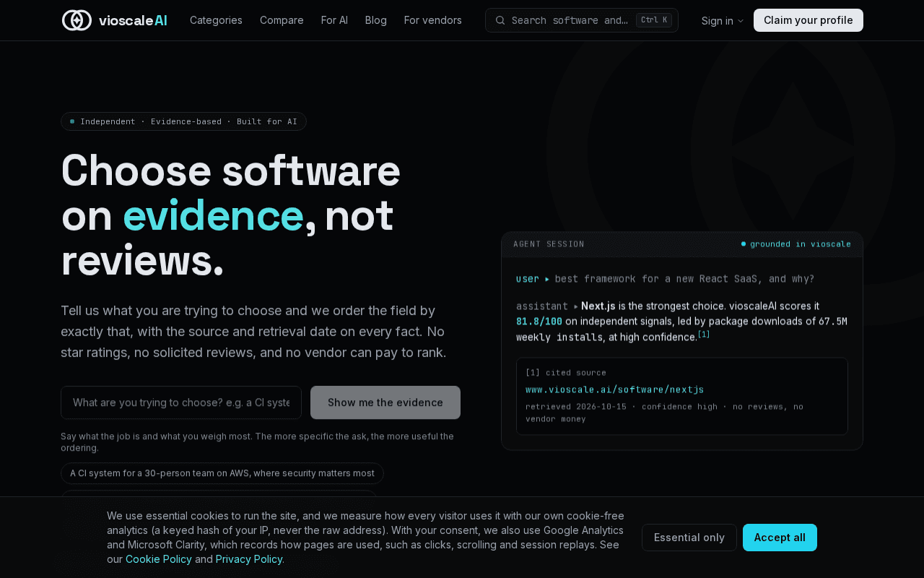
Task: Expand the Sign in chevron
Action: point(741,21)
